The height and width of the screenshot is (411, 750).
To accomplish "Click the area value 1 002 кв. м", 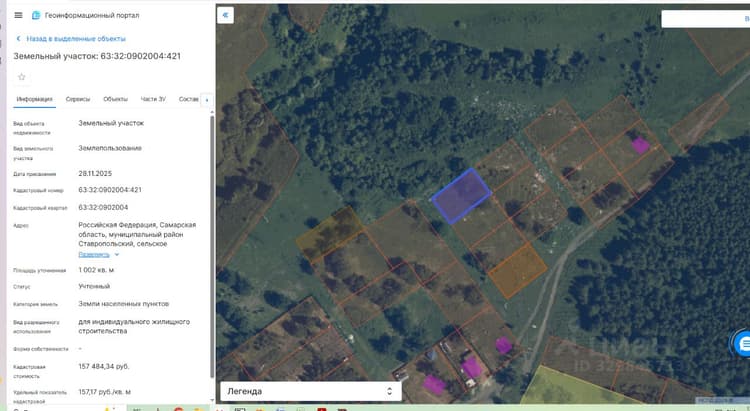I will [96, 270].
